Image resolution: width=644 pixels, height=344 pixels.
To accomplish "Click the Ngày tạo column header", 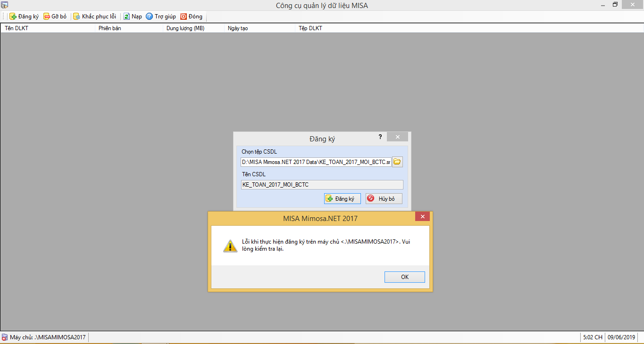I will (x=259, y=28).
